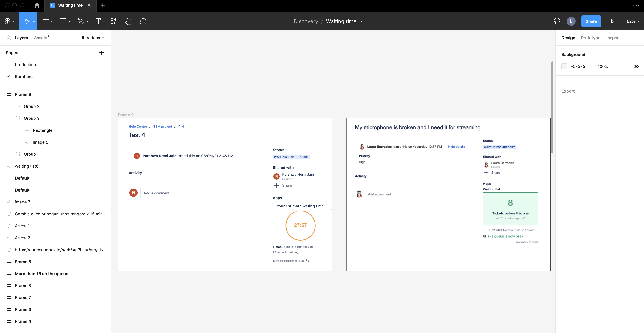
Task: Click the 100% background opacity value
Action: click(603, 66)
